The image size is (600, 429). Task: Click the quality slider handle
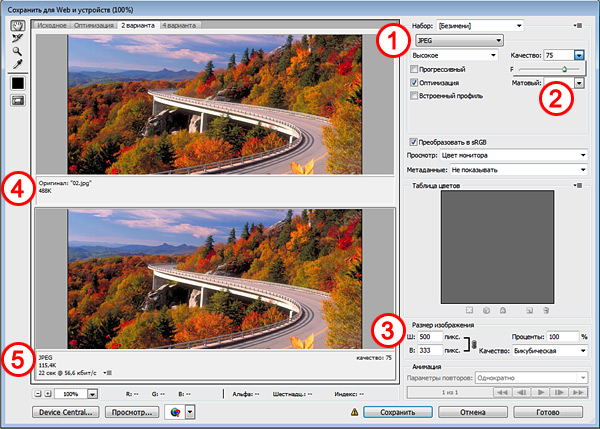coord(564,69)
